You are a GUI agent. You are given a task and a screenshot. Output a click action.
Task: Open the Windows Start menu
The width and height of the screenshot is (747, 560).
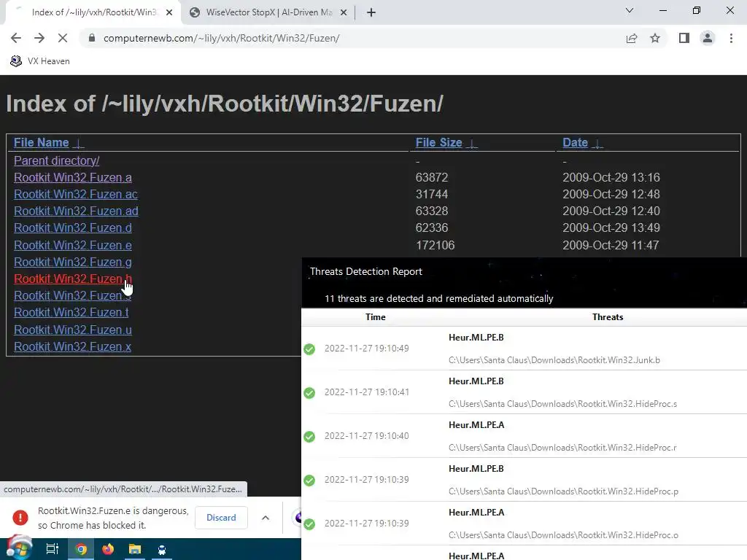19,548
